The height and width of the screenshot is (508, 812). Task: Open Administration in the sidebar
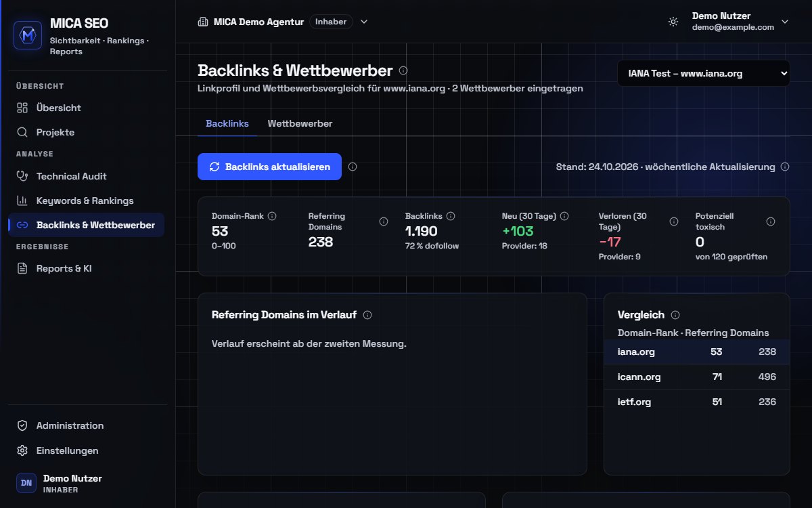[x=86, y=425]
